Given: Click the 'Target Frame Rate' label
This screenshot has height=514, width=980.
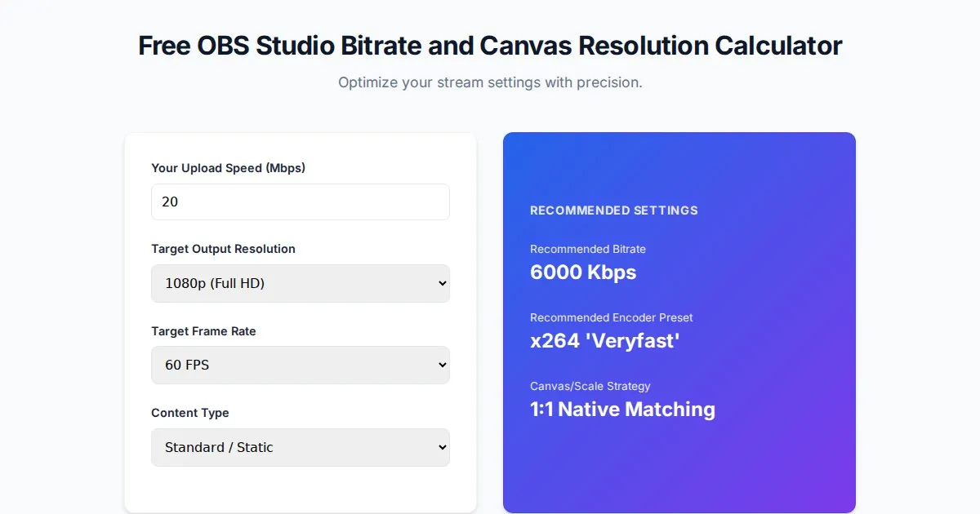Looking at the screenshot, I should [203, 331].
